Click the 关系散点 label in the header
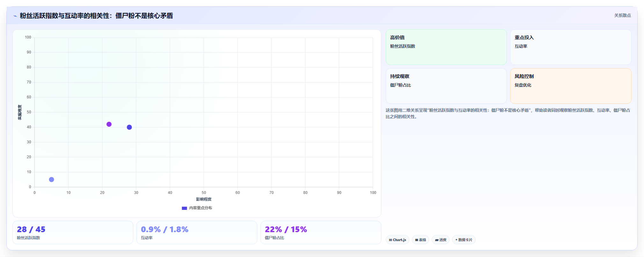This screenshot has width=644, height=257. (622, 15)
